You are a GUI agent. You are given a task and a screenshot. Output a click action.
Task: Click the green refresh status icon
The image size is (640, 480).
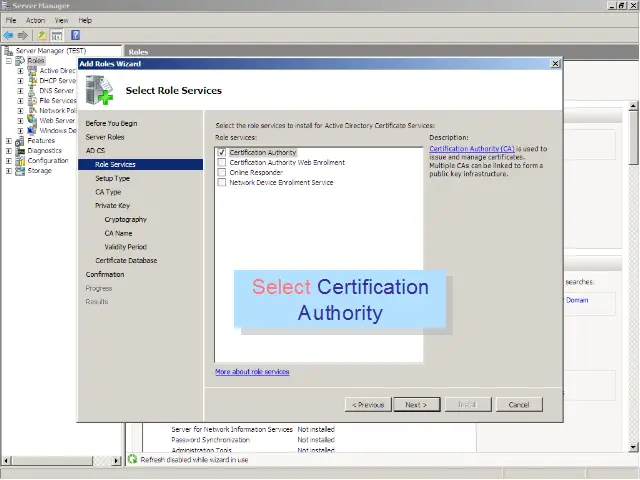pyautogui.click(x=132, y=459)
